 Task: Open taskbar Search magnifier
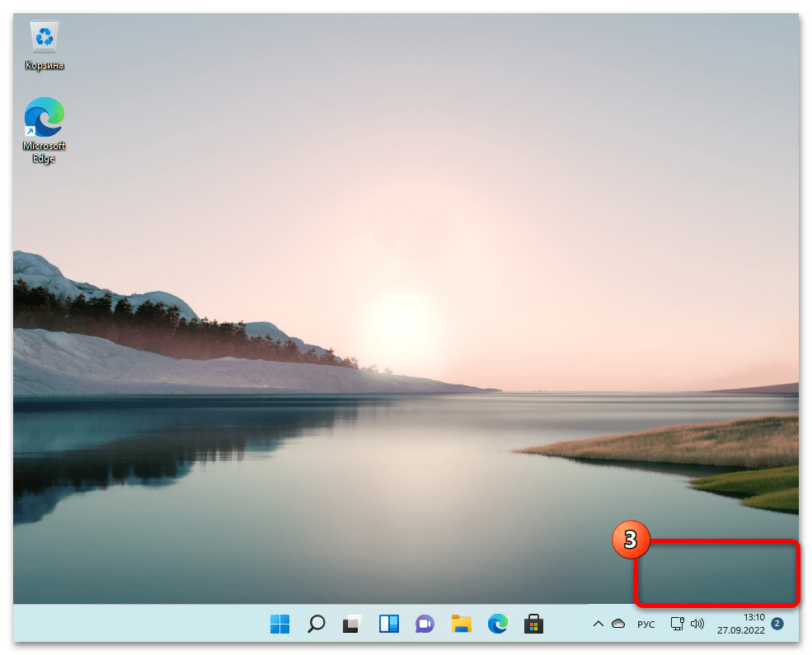(x=316, y=624)
